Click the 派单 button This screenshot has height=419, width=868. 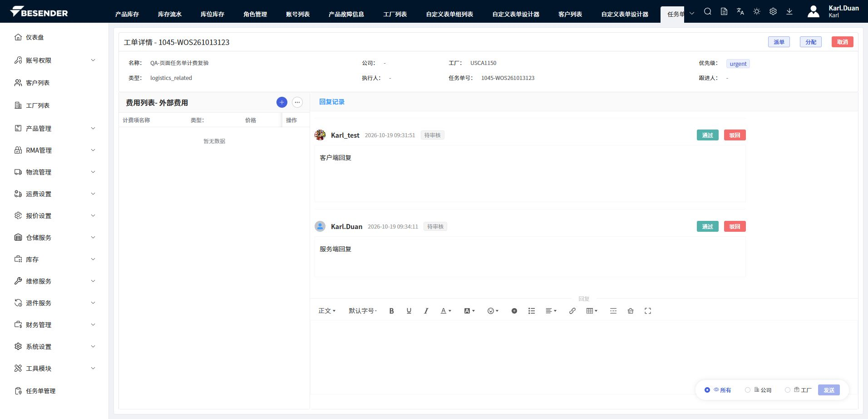tap(779, 42)
